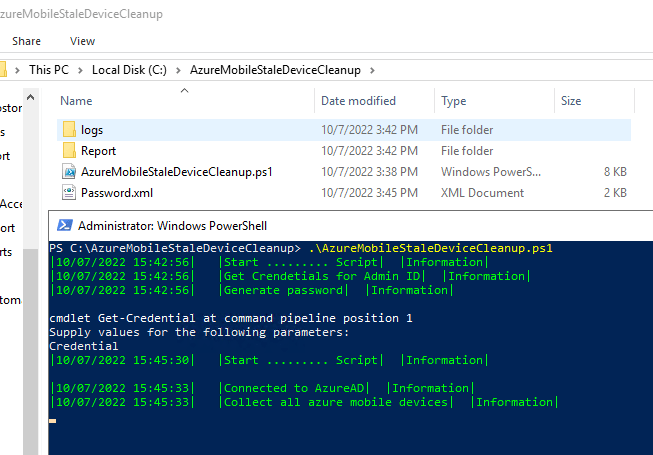653x455 pixels.
Task: Click the PowerShell window title icon
Action: (x=63, y=226)
